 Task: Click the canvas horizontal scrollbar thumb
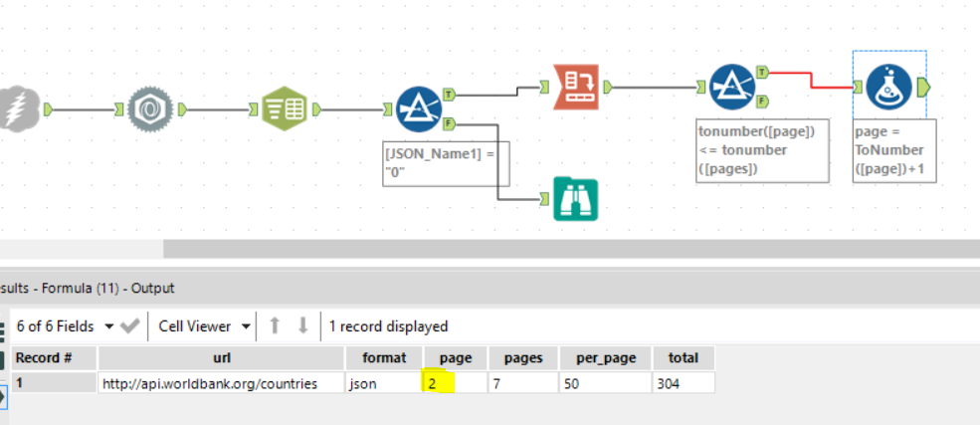571,249
